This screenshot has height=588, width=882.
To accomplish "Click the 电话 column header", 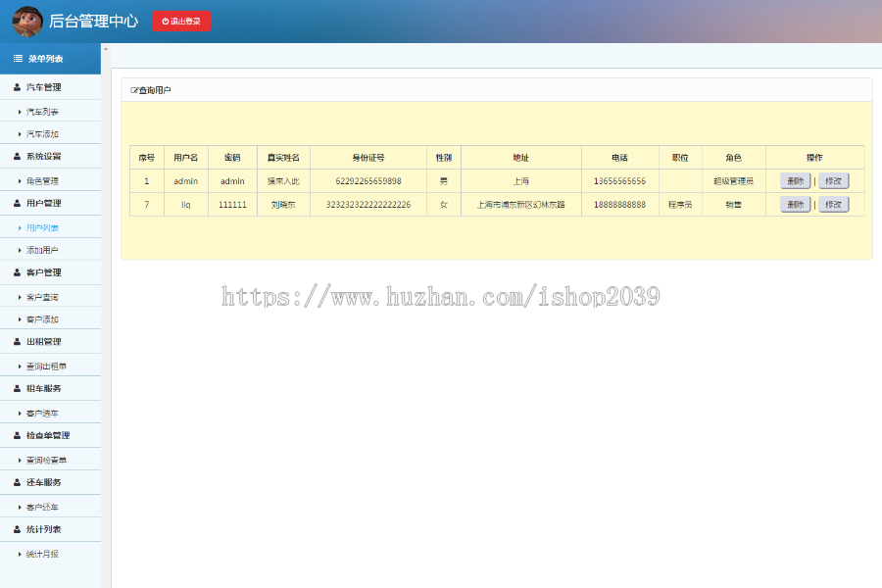I will (620, 158).
